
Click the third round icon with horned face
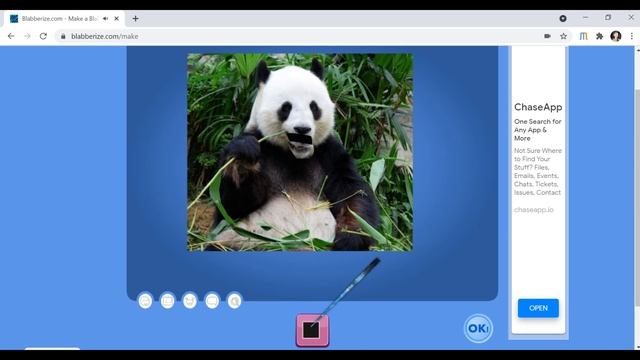click(190, 301)
